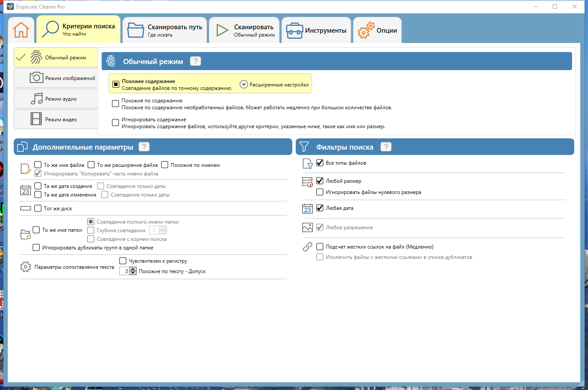
Task: Check Та же дата изменения
Action: point(38,195)
